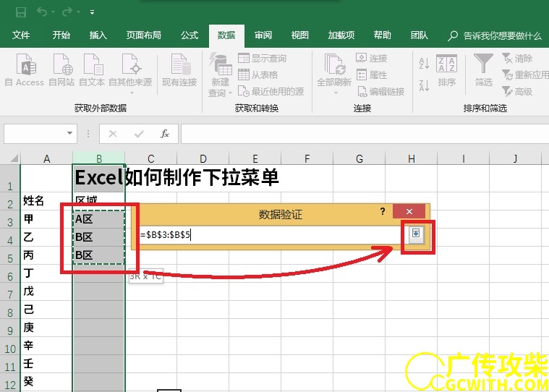Click the 重新应用 filter button
Screen dimensions: 549x392
pyautogui.click(x=525, y=74)
